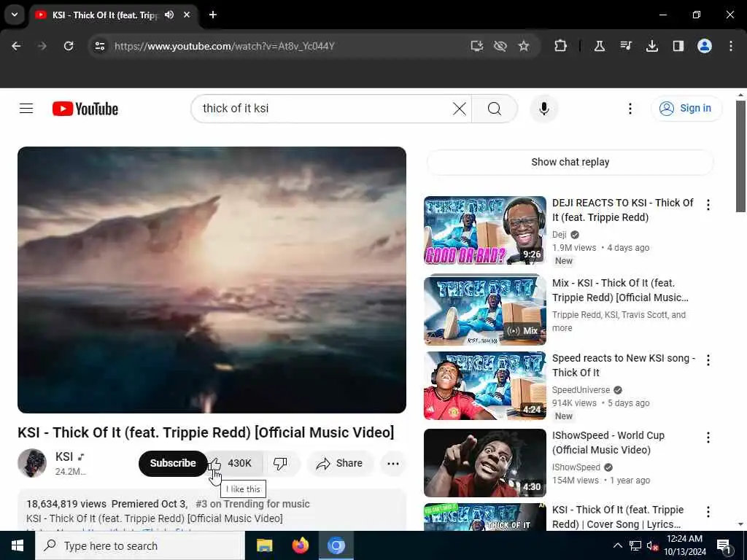Viewport: 747px width, 560px height.
Task: Click the Sign in button
Action: point(687,109)
